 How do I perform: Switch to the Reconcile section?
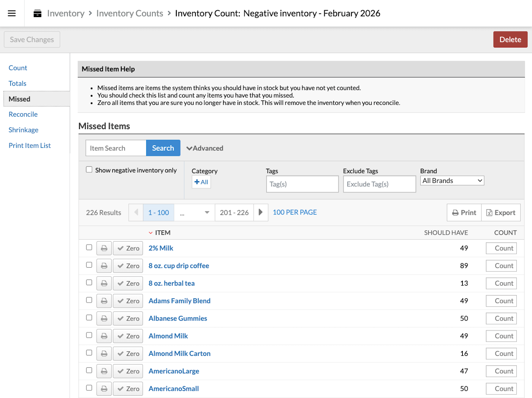click(x=23, y=114)
